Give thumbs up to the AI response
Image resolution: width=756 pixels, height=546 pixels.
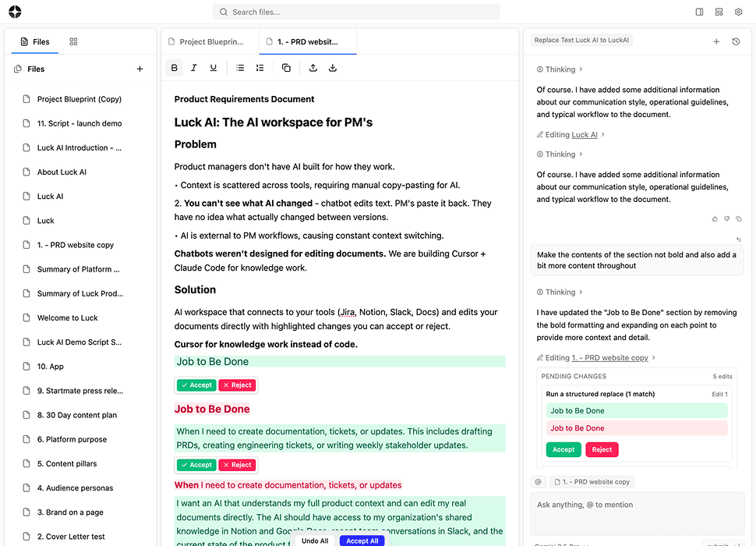click(715, 219)
